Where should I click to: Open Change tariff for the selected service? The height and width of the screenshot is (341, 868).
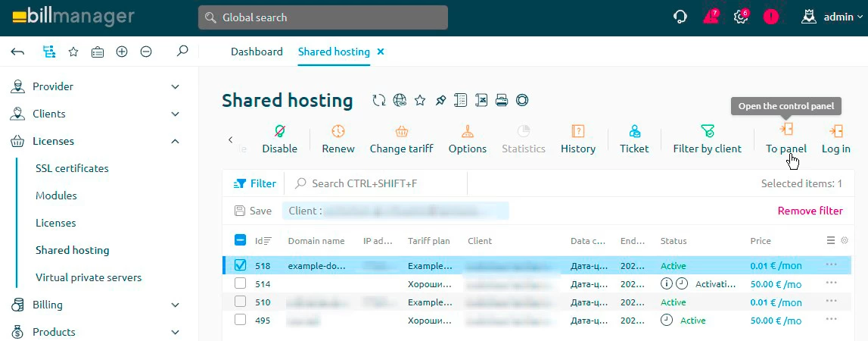click(x=401, y=131)
